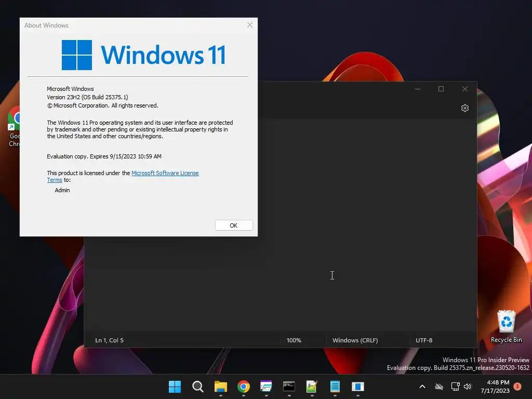
Task: Click Version 23H2 build text
Action: coord(87,97)
